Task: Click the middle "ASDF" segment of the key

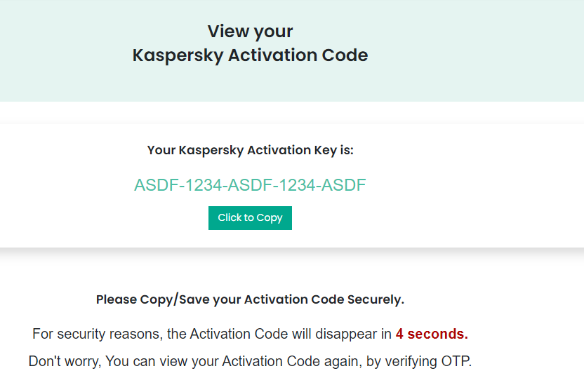Action: (251, 185)
